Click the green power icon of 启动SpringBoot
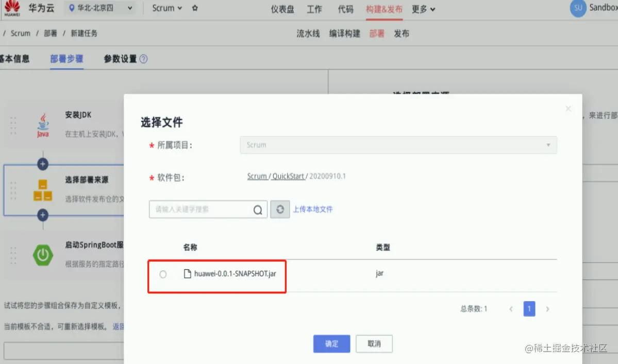618x364 pixels. click(x=43, y=255)
